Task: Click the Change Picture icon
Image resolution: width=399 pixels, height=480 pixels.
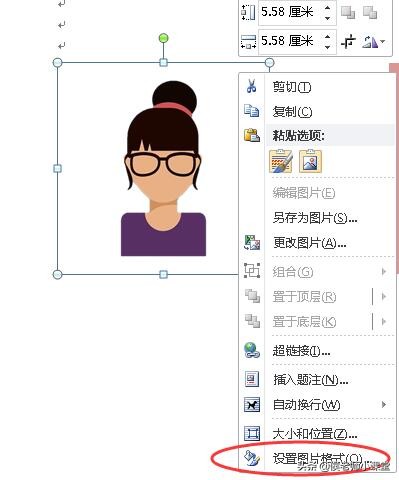Action: (x=252, y=242)
